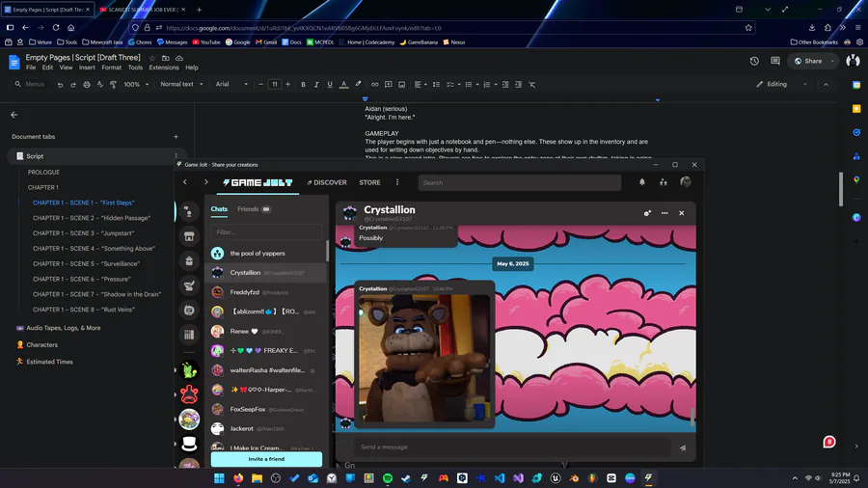The width and height of the screenshot is (868, 488).
Task: Add a new document tab plus
Action: (176, 137)
